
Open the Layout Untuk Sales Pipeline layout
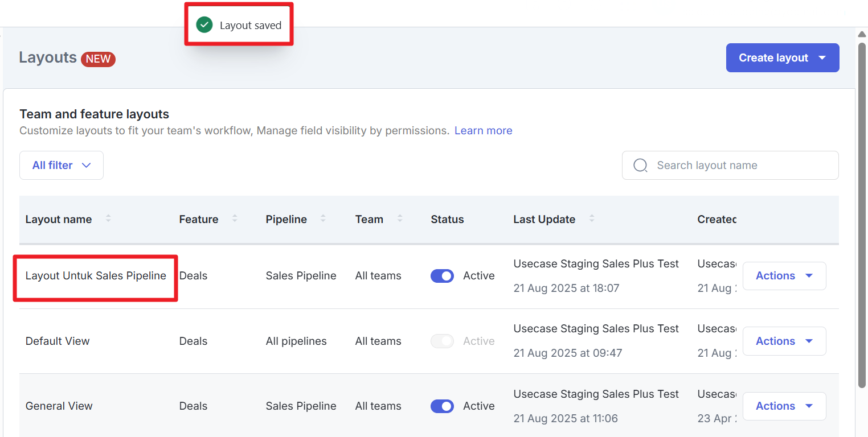(x=96, y=276)
